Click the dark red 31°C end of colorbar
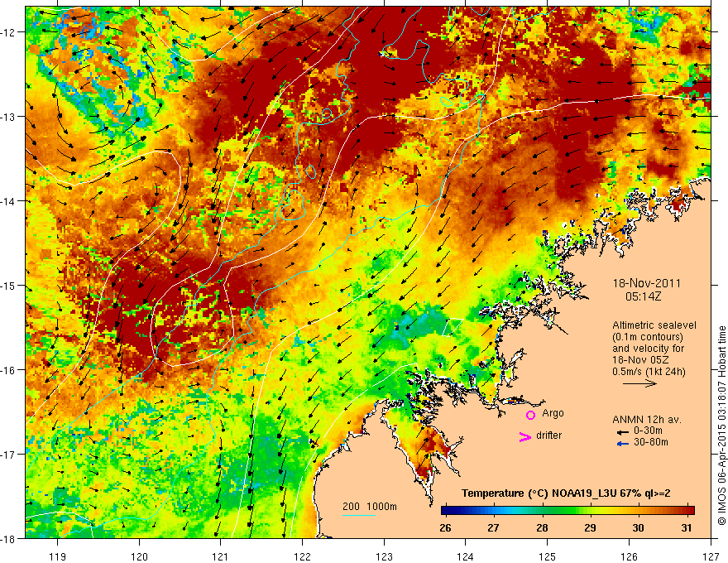728x563 pixels. click(x=690, y=511)
